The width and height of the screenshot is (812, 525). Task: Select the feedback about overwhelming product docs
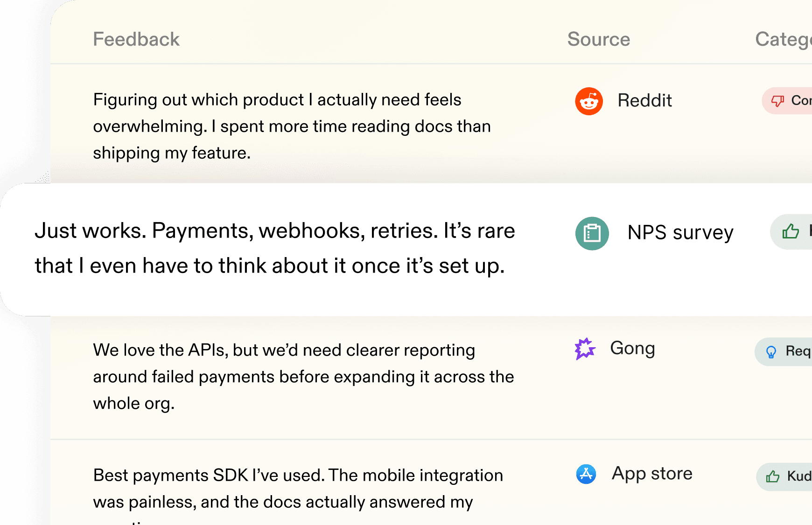[x=292, y=126]
